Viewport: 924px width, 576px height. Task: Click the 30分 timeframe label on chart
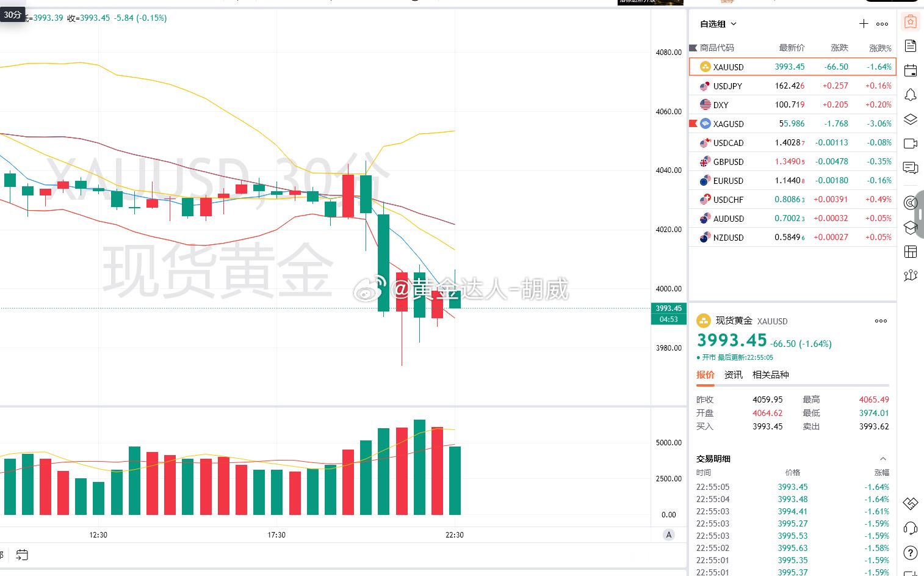click(x=12, y=15)
